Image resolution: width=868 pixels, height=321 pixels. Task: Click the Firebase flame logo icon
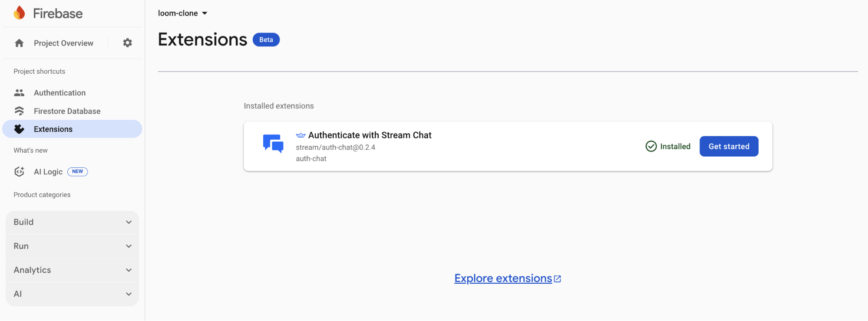pyautogui.click(x=19, y=13)
